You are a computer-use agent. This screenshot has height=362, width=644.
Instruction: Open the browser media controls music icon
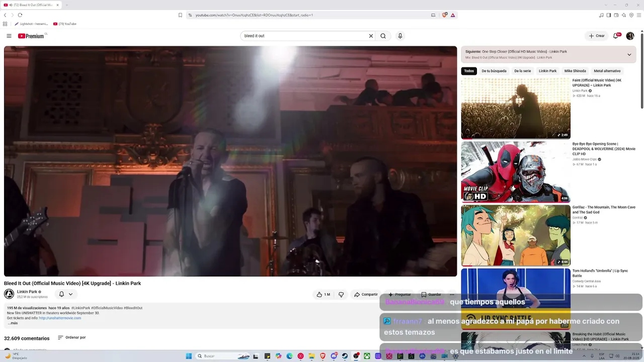tap(601, 15)
